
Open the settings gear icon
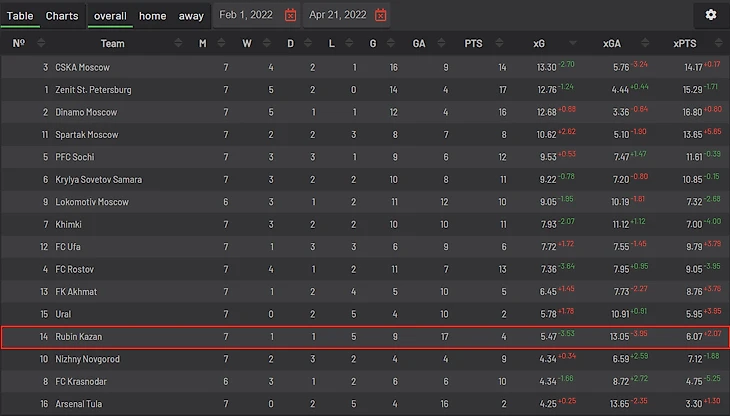pos(710,15)
